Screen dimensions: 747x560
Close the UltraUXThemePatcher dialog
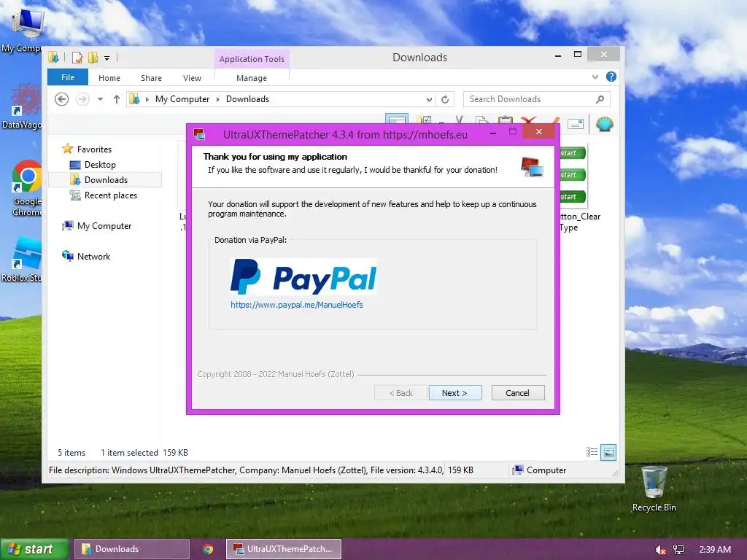[x=538, y=131]
